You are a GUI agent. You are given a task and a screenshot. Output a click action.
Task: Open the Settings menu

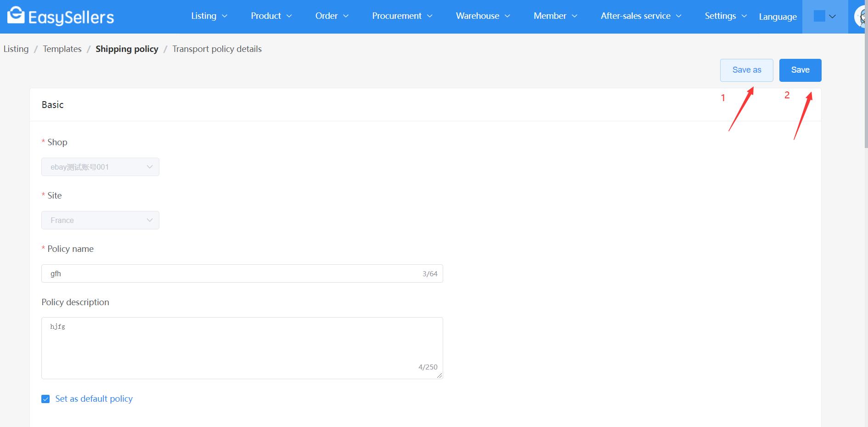[726, 16]
